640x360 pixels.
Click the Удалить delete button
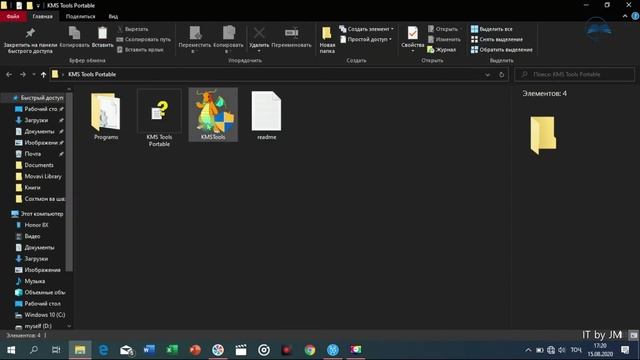pos(259,39)
